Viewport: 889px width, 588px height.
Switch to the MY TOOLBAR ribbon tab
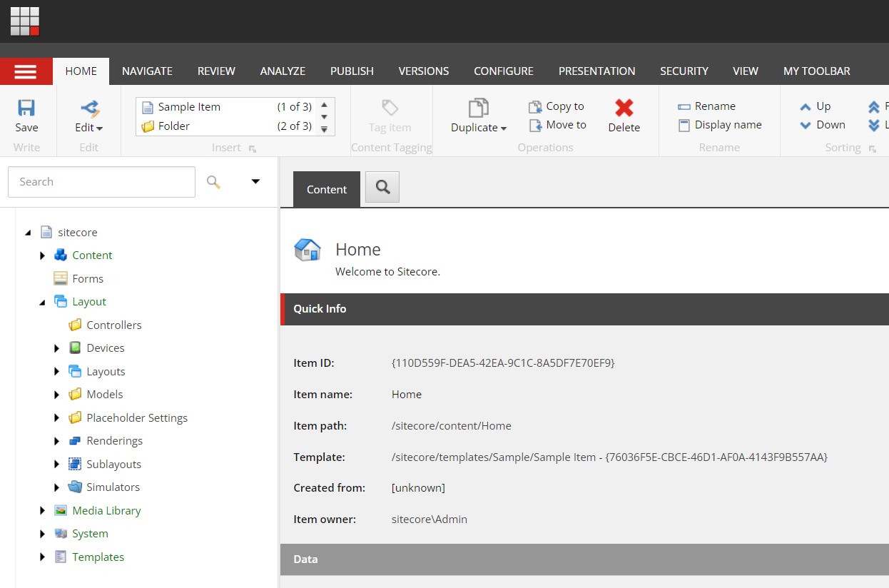tap(817, 71)
